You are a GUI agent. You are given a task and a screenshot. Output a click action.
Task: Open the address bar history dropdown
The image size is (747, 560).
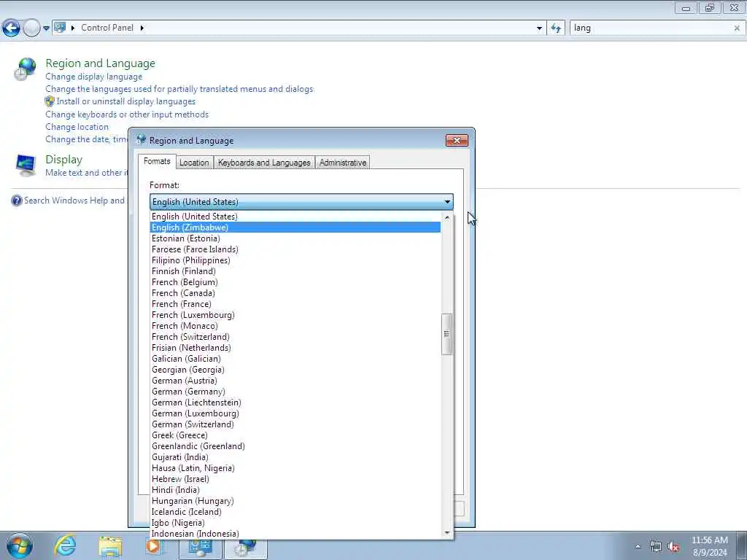(539, 28)
